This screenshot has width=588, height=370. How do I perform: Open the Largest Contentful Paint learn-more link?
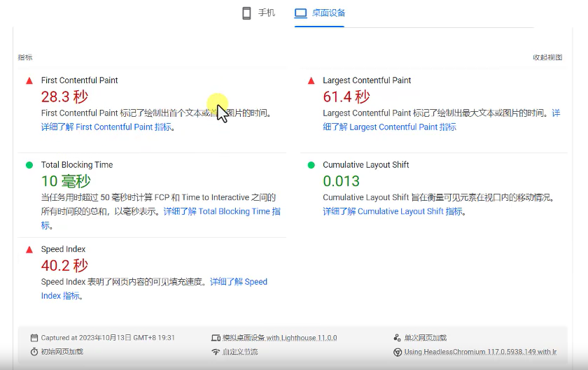click(x=389, y=127)
